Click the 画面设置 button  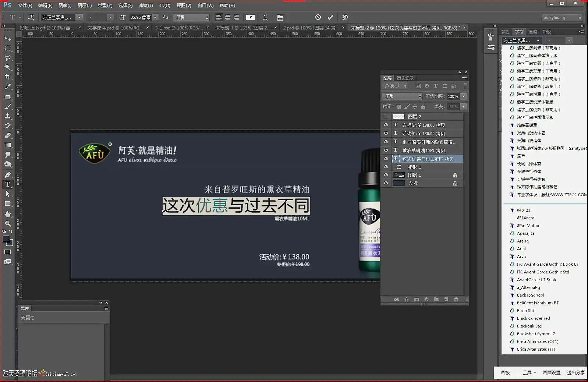(x=552, y=372)
